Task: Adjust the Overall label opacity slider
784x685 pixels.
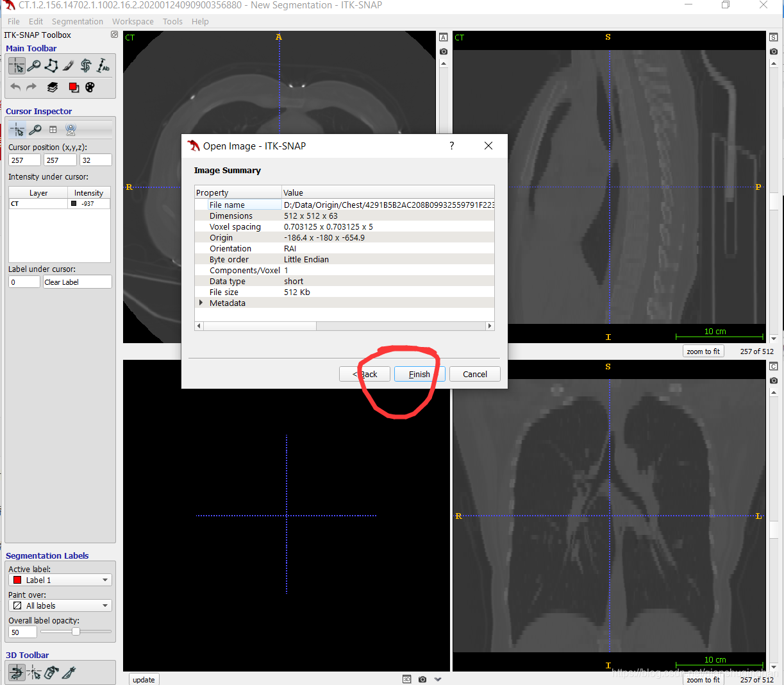Action: click(76, 632)
